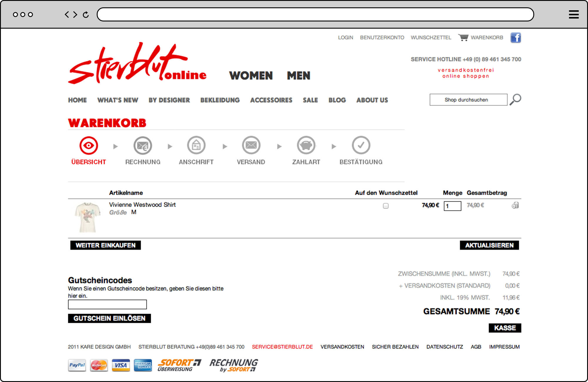This screenshot has width=588, height=382.
Task: Open ACCESSOIRES menu item
Action: 271,100
